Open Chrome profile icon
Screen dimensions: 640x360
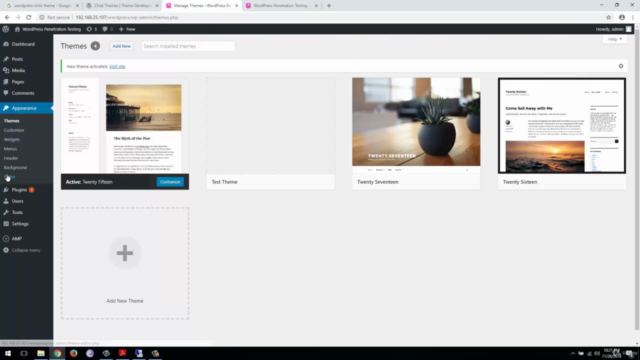622,18
